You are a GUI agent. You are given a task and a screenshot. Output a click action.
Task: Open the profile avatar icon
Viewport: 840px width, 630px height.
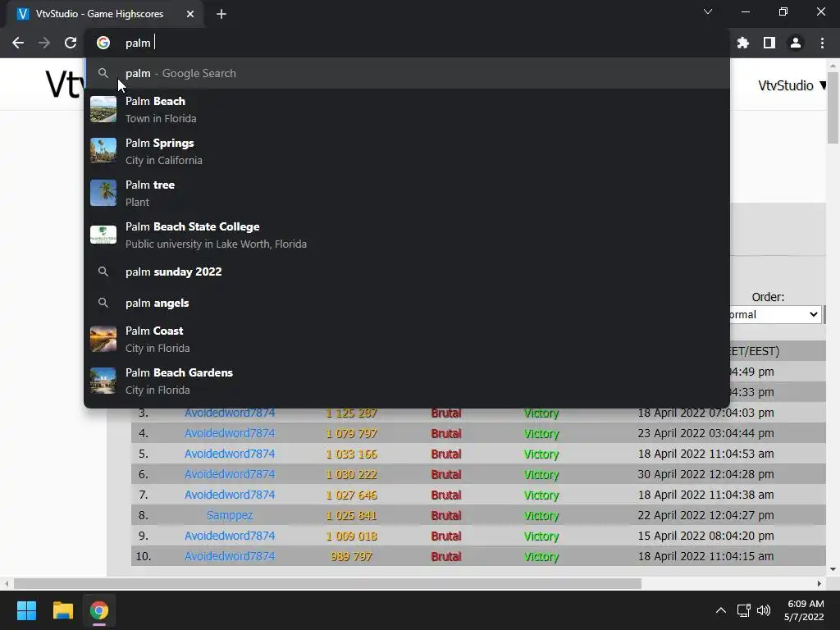point(796,43)
